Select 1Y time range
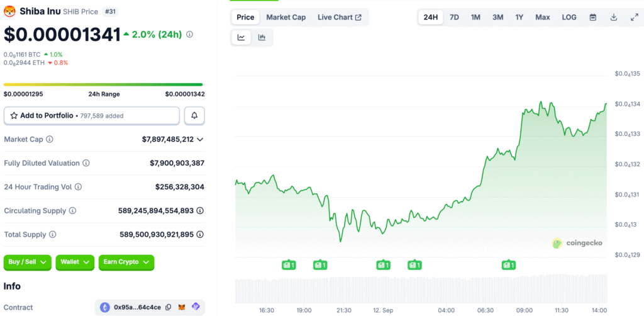The image size is (644, 316). [519, 17]
